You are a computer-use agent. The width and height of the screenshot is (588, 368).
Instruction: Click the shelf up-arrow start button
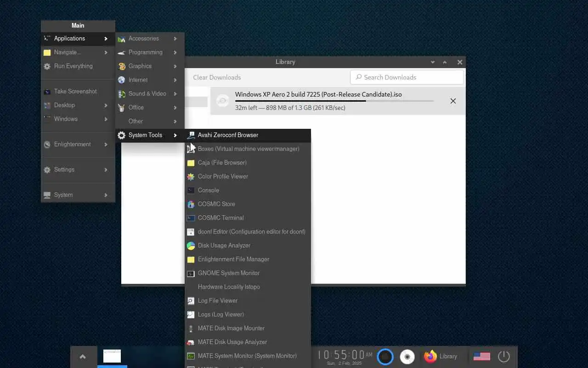tap(83, 356)
